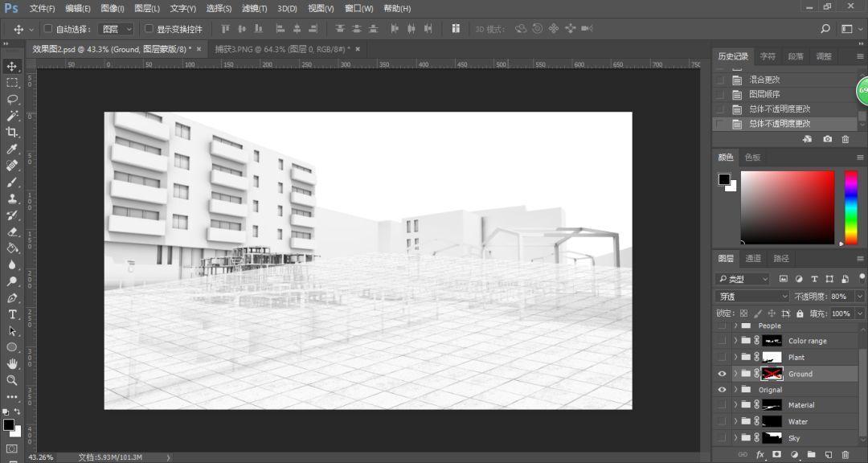Create new adjustment layer icon
This screenshot has height=463, width=868.
[x=794, y=455]
